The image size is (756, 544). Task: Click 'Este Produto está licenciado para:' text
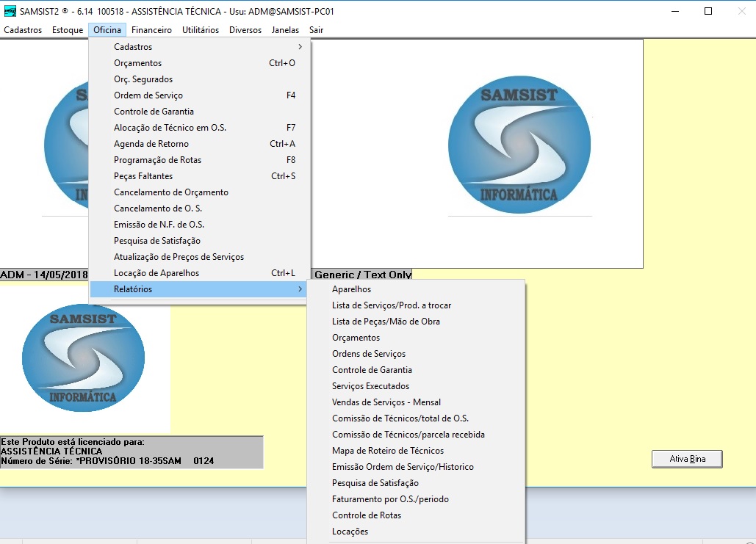(73, 442)
